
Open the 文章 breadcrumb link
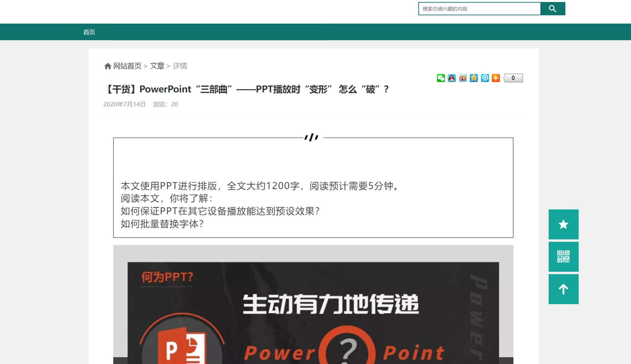pyautogui.click(x=157, y=66)
